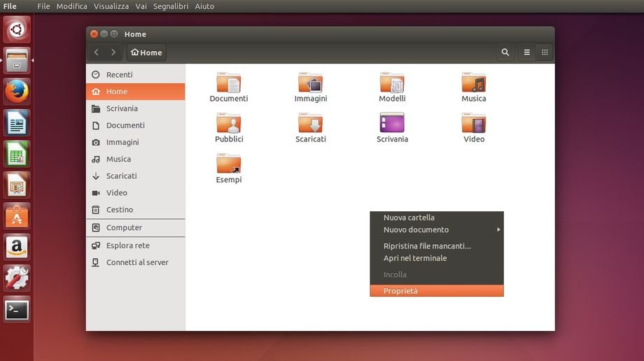Open Terminal from the Ubuntu launcher
This screenshot has height=361, width=644.
click(17, 309)
